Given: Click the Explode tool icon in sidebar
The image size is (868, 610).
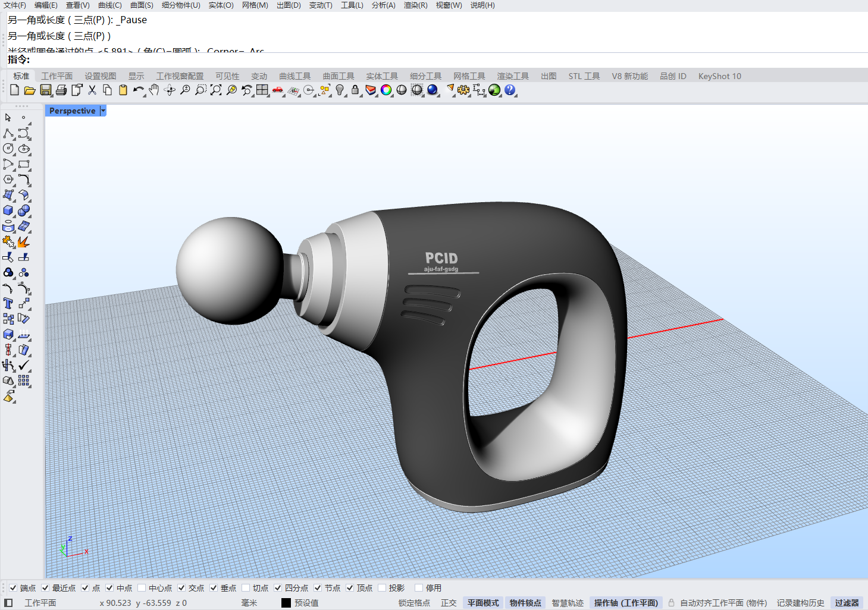Looking at the screenshot, I should pos(24,241).
